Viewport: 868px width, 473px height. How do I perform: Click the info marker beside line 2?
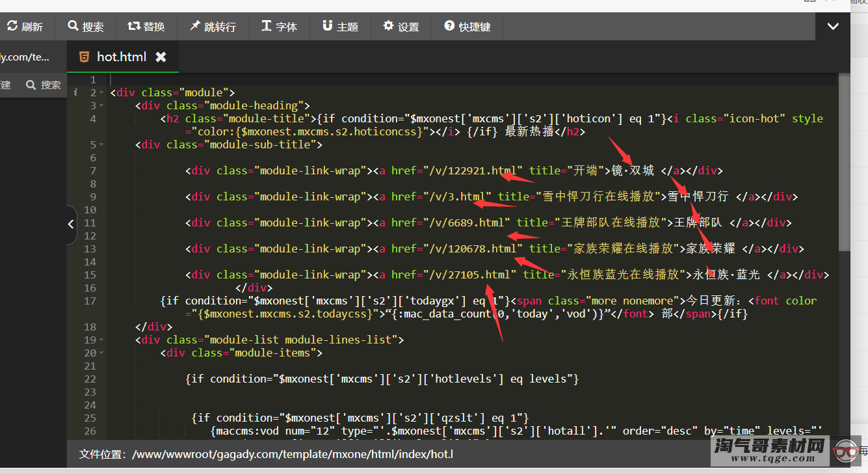coord(76,93)
